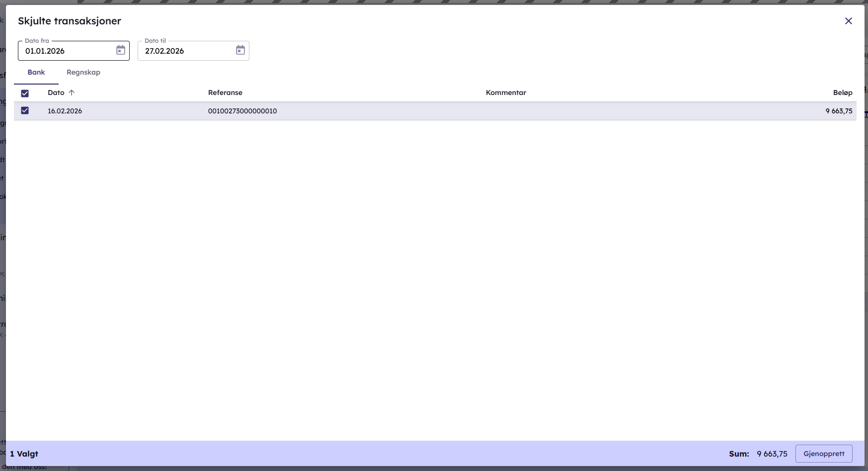
Task: Switch to the Bank tab
Action: (x=36, y=73)
